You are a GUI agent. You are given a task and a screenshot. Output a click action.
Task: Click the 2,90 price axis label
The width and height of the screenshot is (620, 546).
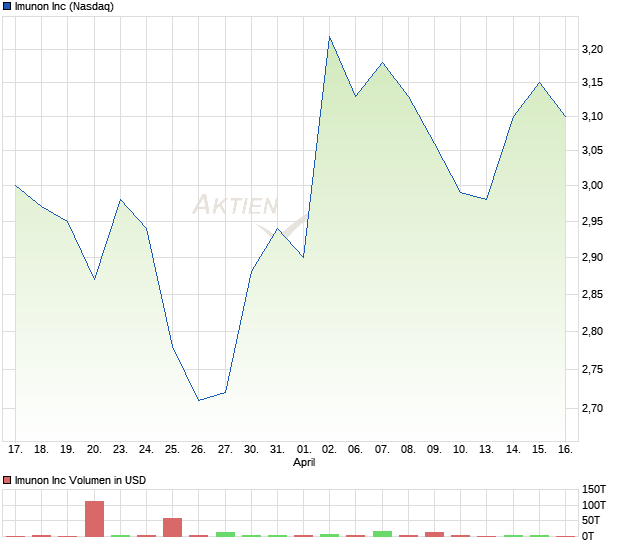pos(592,257)
